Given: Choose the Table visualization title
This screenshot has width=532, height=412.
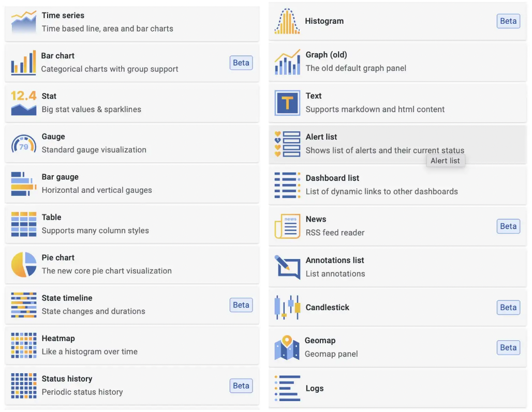Looking at the screenshot, I should click(52, 217).
